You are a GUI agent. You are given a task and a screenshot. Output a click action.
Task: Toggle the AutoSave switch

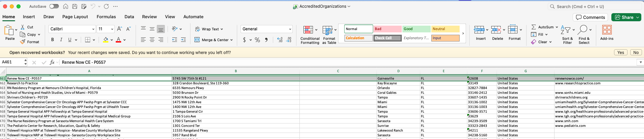(54, 6)
